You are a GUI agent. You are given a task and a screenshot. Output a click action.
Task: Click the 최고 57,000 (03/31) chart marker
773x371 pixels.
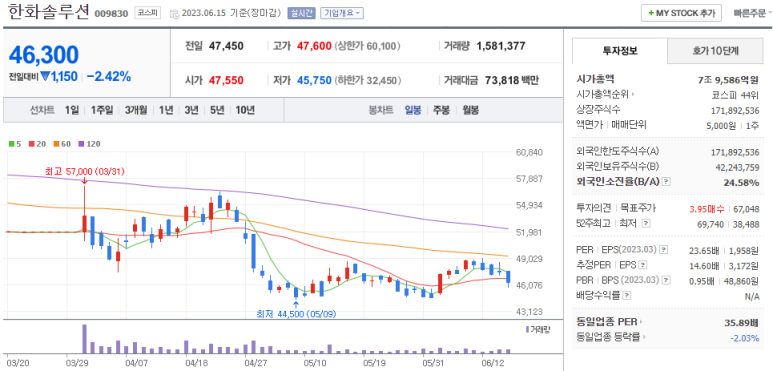click(x=84, y=171)
